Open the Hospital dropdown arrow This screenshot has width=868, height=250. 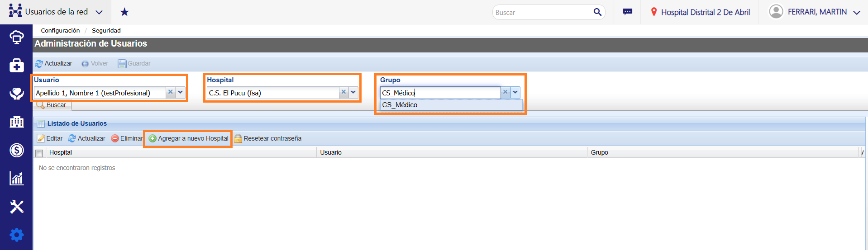coord(353,92)
